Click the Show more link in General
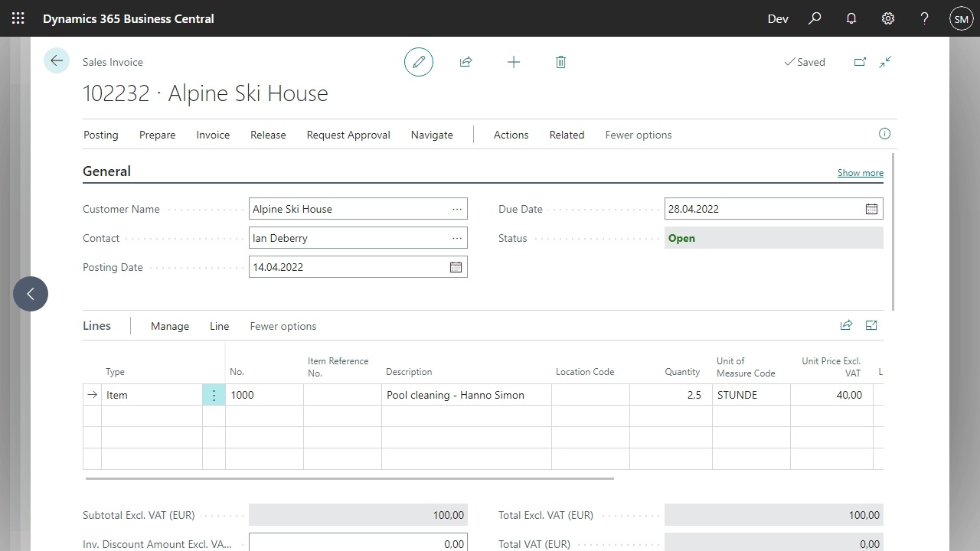 coord(860,173)
